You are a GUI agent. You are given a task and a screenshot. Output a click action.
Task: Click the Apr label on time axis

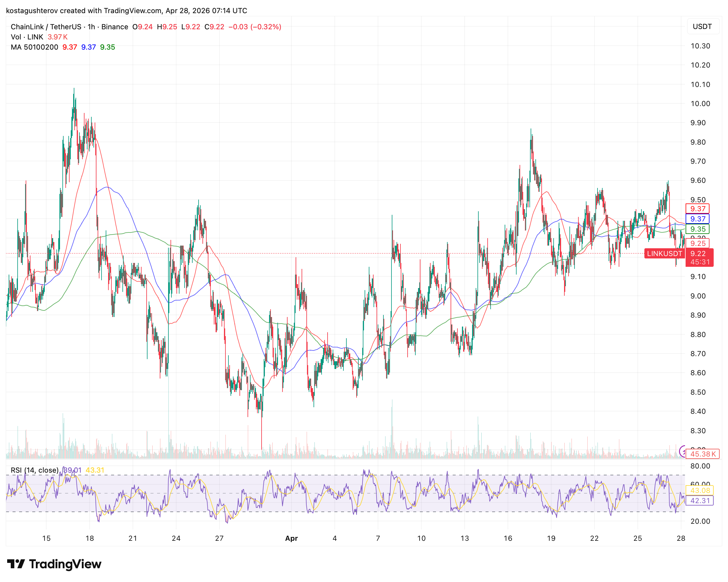point(291,538)
